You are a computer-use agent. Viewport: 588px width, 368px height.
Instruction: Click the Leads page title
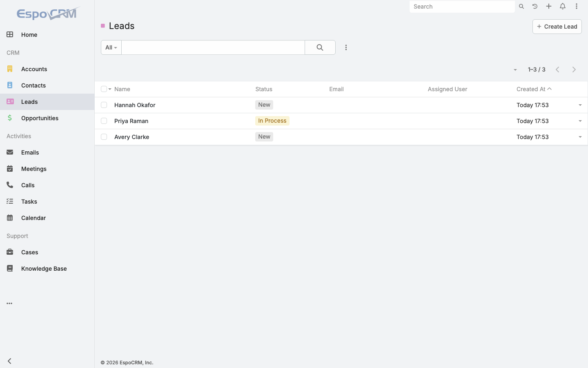(122, 26)
